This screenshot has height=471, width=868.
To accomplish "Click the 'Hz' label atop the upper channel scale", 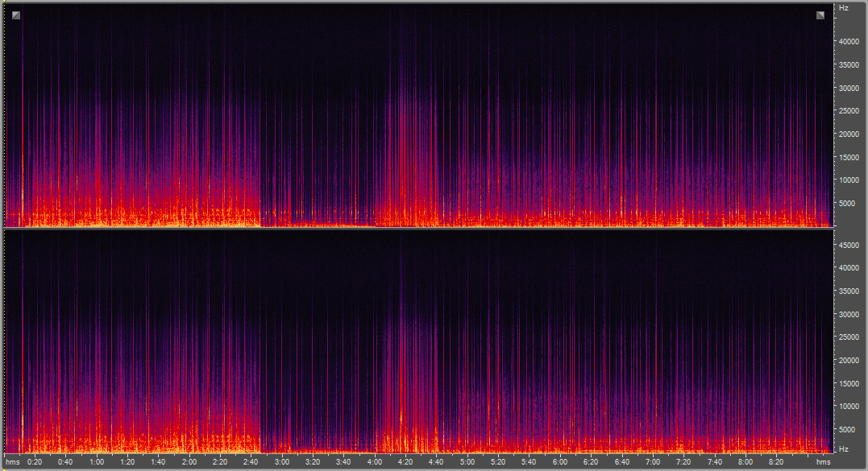I will click(844, 8).
